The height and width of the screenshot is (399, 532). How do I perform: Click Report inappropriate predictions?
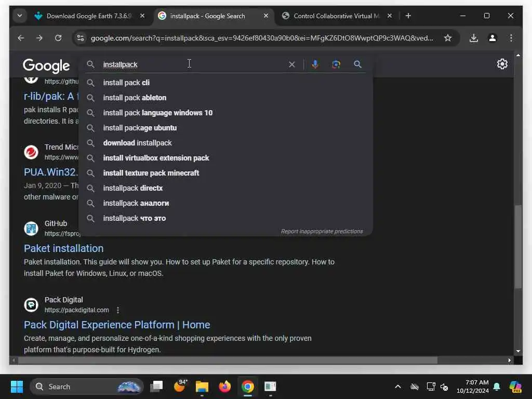point(322,231)
